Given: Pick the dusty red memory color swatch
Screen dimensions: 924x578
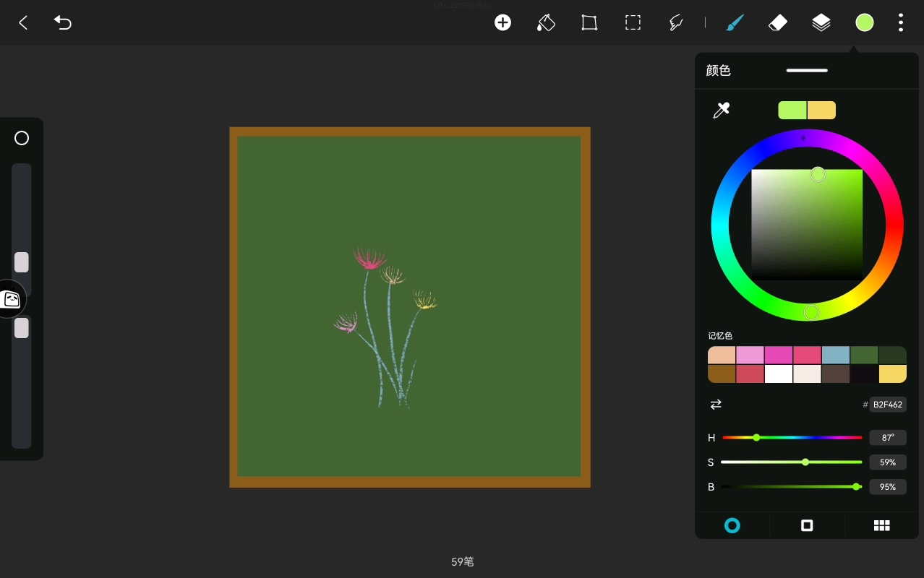Looking at the screenshot, I should click(x=750, y=374).
